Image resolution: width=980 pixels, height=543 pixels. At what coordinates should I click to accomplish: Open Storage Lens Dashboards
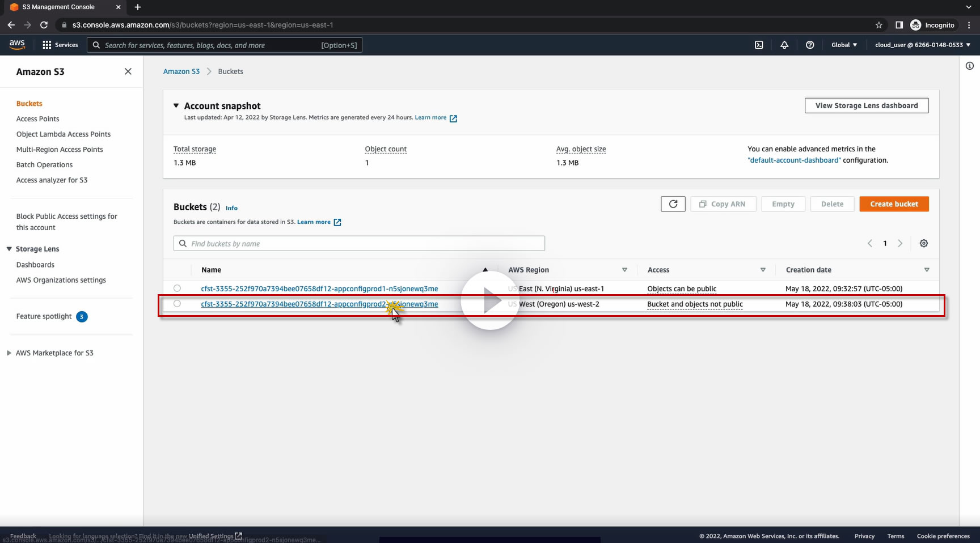pos(35,265)
